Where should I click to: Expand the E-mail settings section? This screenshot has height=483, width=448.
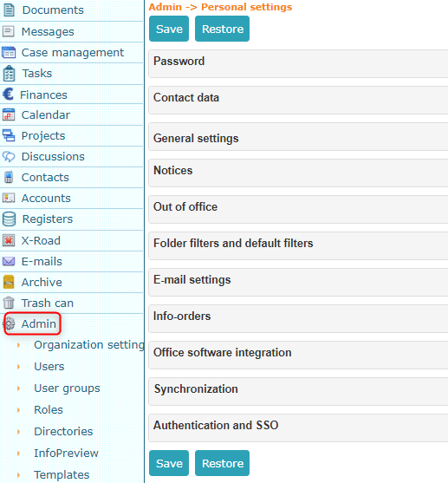point(298,283)
